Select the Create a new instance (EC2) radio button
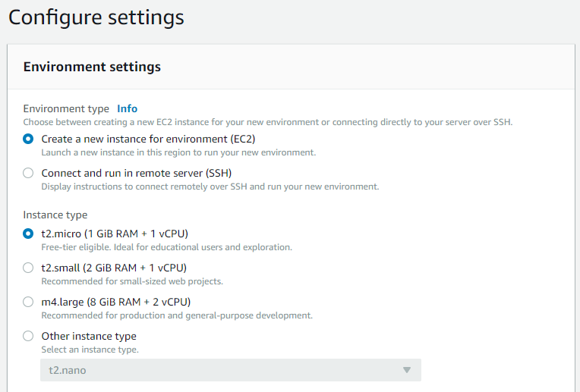Image resolution: width=580 pixels, height=392 pixels. 28,139
